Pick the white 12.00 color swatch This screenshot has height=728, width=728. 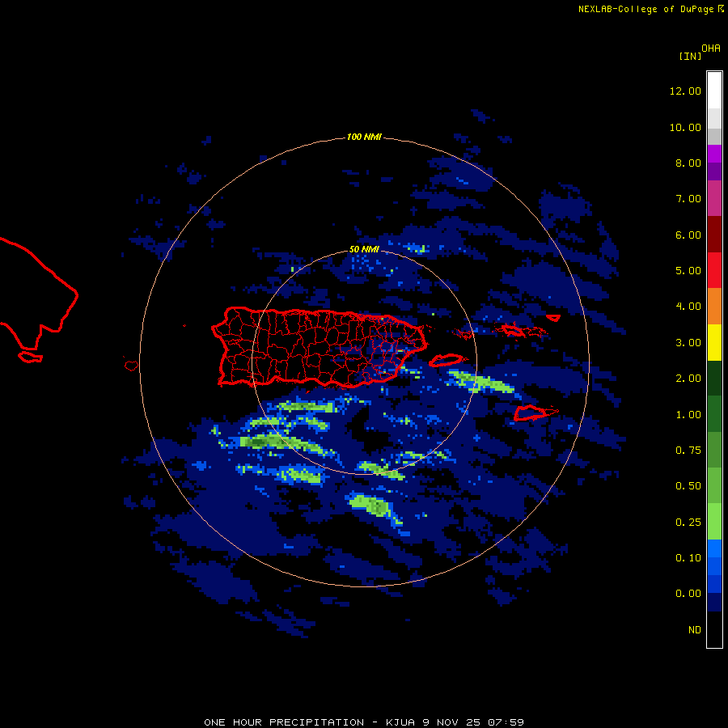pos(714,90)
